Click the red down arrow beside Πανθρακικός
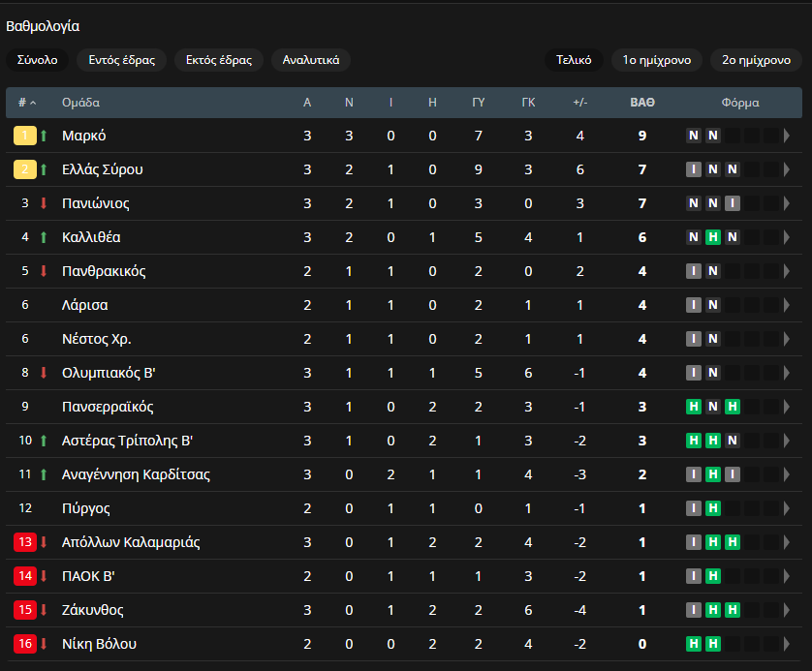812x671 pixels. coord(44,271)
